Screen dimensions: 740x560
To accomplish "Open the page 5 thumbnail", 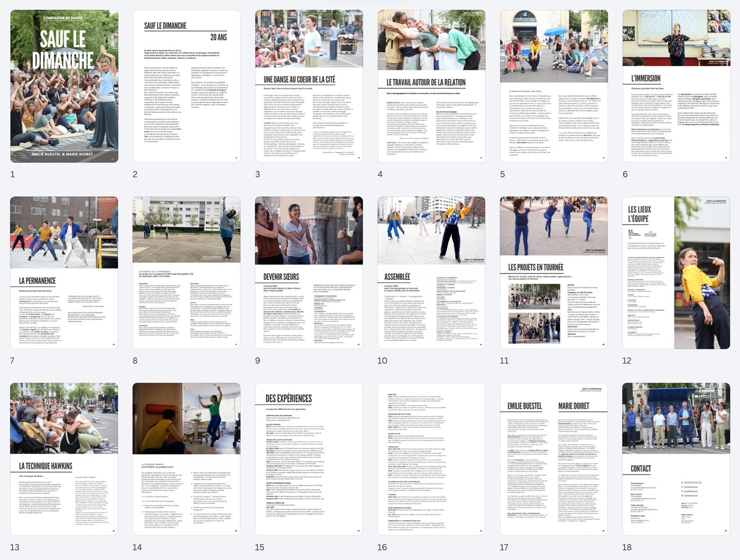I will tap(554, 86).
